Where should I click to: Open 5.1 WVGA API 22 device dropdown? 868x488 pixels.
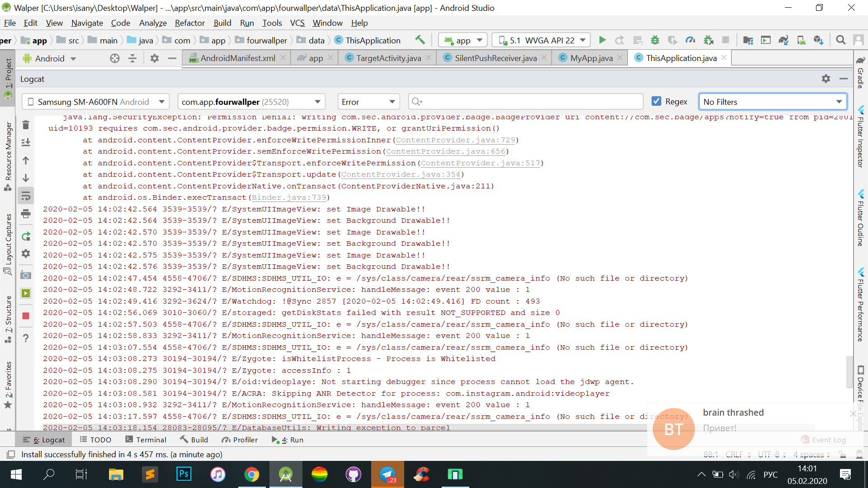click(x=542, y=40)
